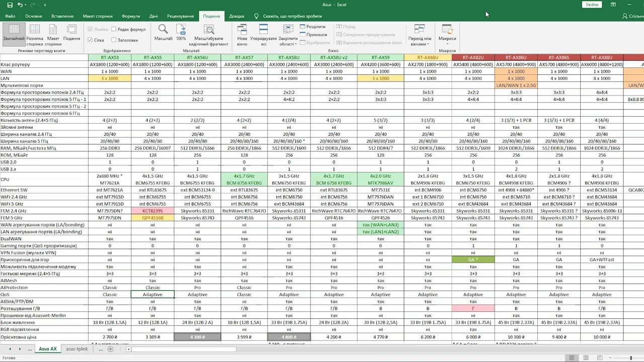Click the 4 800 ₴ price cell
The width and height of the screenshot is (644, 362).
(x=289, y=337)
